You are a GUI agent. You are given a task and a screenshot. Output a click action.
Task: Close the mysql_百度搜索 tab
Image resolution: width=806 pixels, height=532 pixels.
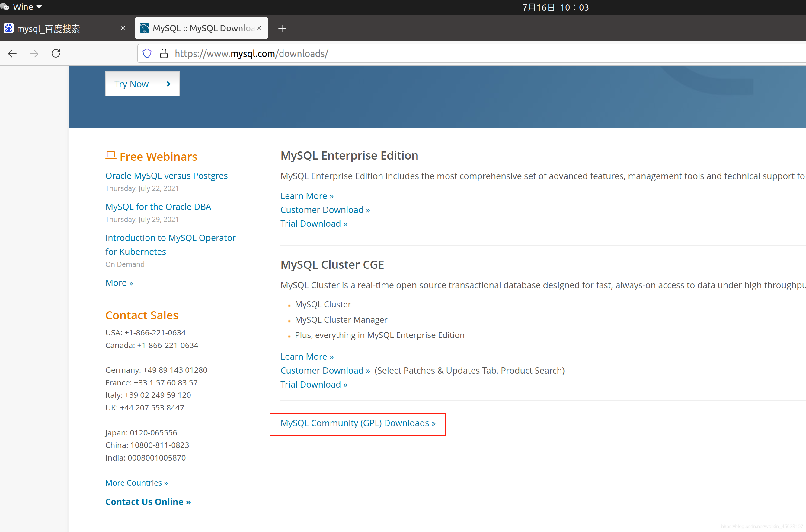pyautogui.click(x=123, y=28)
